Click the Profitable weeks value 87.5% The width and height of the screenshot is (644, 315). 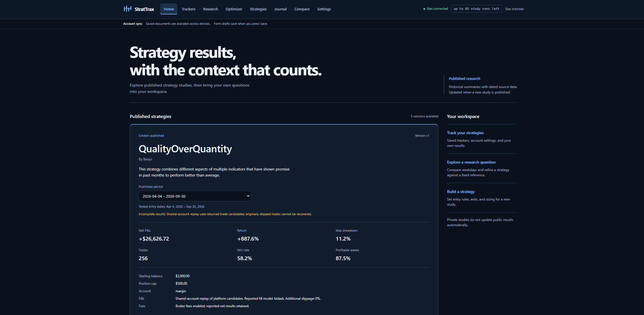[343, 258]
